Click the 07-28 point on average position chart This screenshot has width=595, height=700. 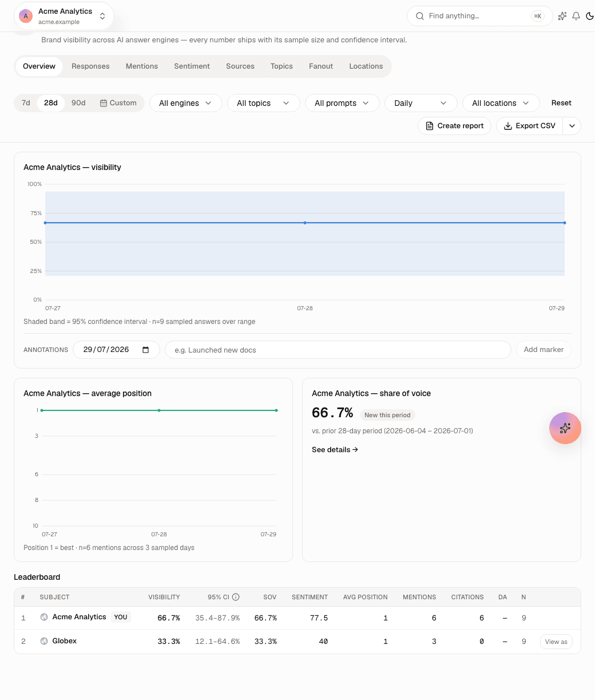tap(159, 410)
